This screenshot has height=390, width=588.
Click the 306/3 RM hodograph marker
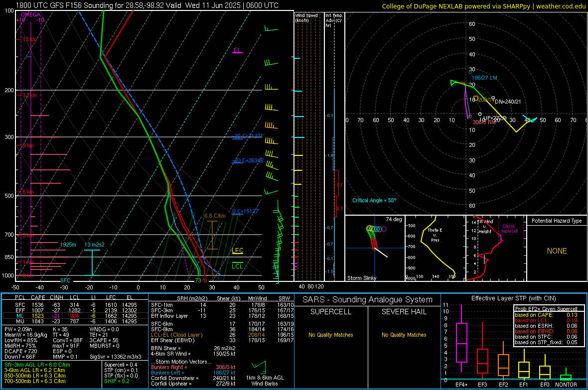click(x=484, y=122)
